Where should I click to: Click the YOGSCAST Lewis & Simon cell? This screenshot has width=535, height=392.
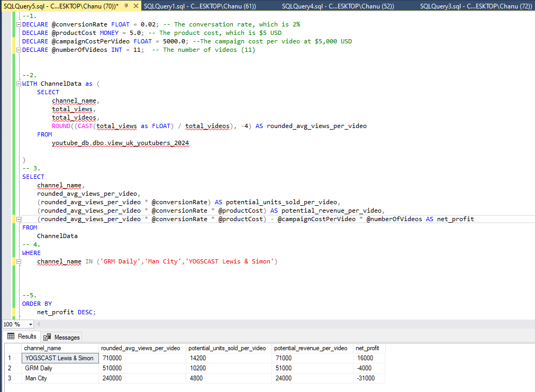(60, 358)
